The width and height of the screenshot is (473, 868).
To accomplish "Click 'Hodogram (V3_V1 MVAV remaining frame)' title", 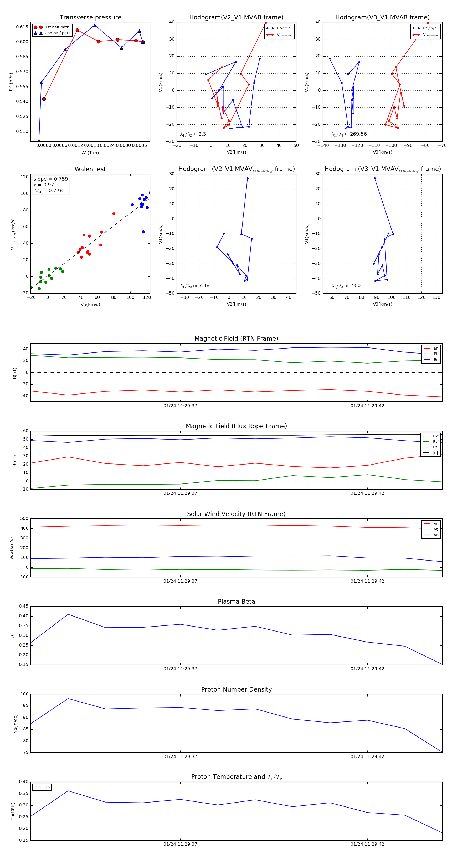I will (382, 169).
